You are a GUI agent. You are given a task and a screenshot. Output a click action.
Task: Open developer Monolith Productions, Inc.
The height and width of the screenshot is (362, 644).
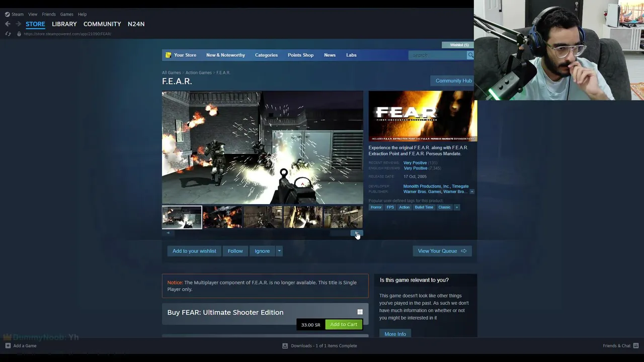click(427, 186)
